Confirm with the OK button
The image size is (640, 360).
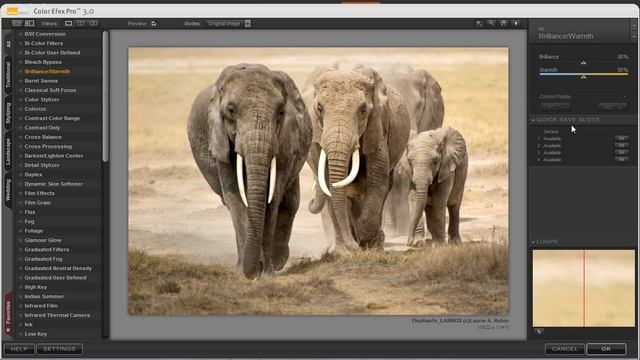point(606,349)
